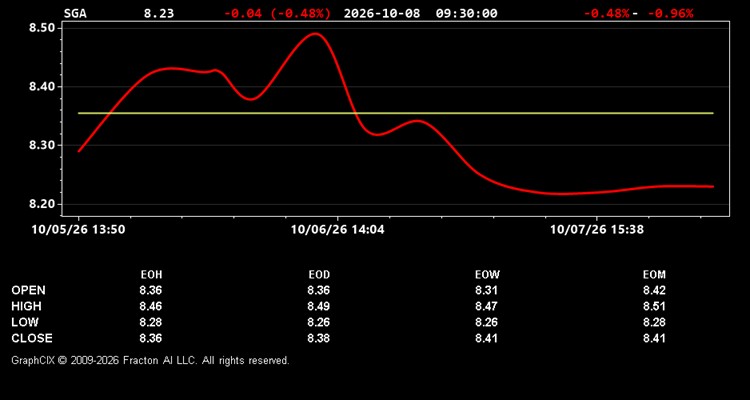This screenshot has height=400, width=750.
Task: Click the yellow horizontal reference line on chart
Action: click(x=396, y=113)
